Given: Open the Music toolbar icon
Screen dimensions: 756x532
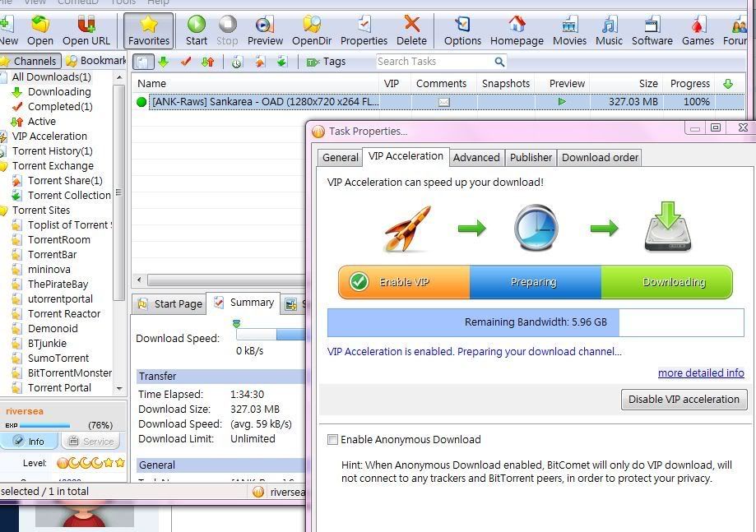Looking at the screenshot, I should pyautogui.click(x=609, y=25).
